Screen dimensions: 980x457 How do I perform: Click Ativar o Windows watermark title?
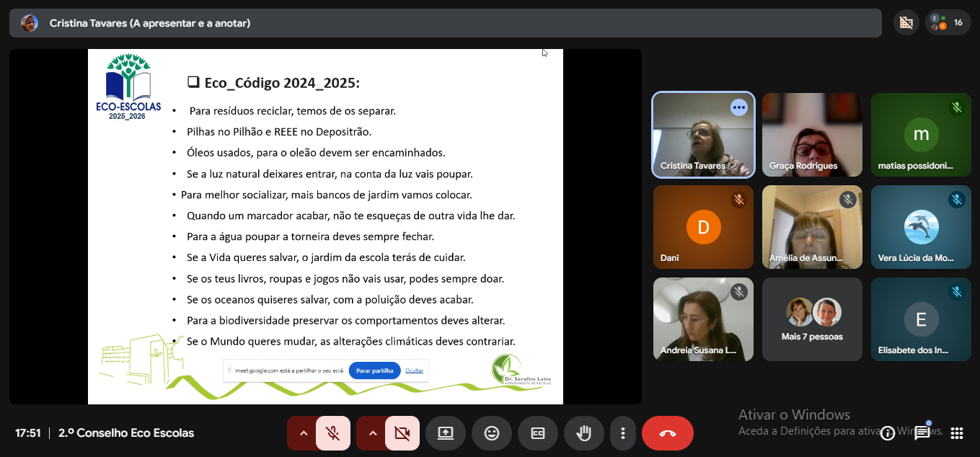pos(794,414)
